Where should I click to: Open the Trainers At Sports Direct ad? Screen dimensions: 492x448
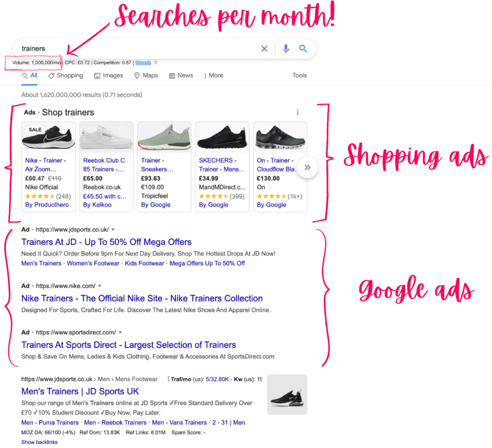[x=129, y=345]
